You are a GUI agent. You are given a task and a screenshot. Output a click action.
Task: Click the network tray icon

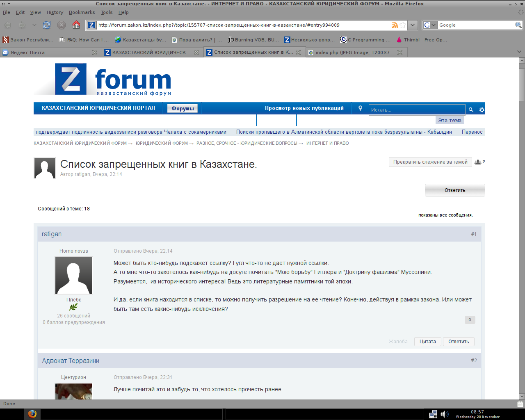[433, 414]
